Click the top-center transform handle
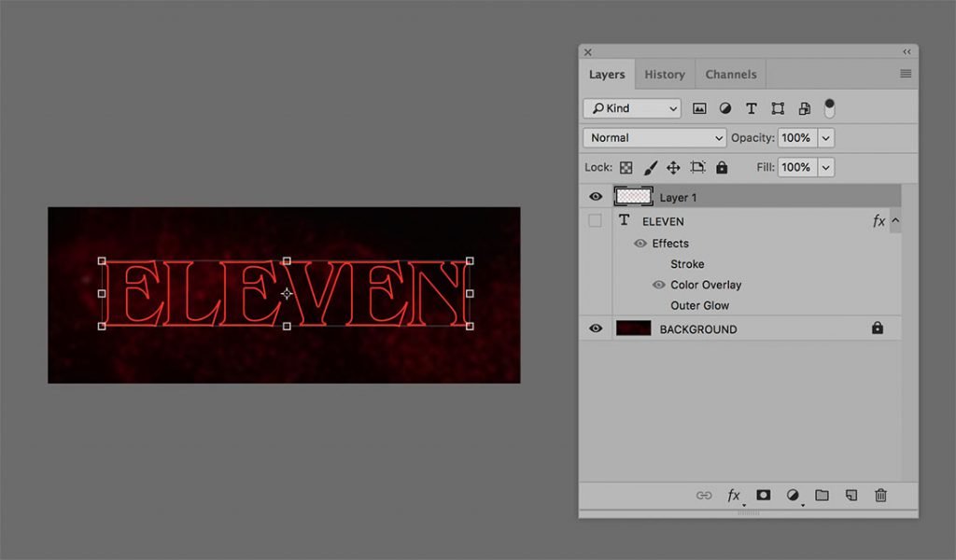The height and width of the screenshot is (560, 956). [x=287, y=260]
